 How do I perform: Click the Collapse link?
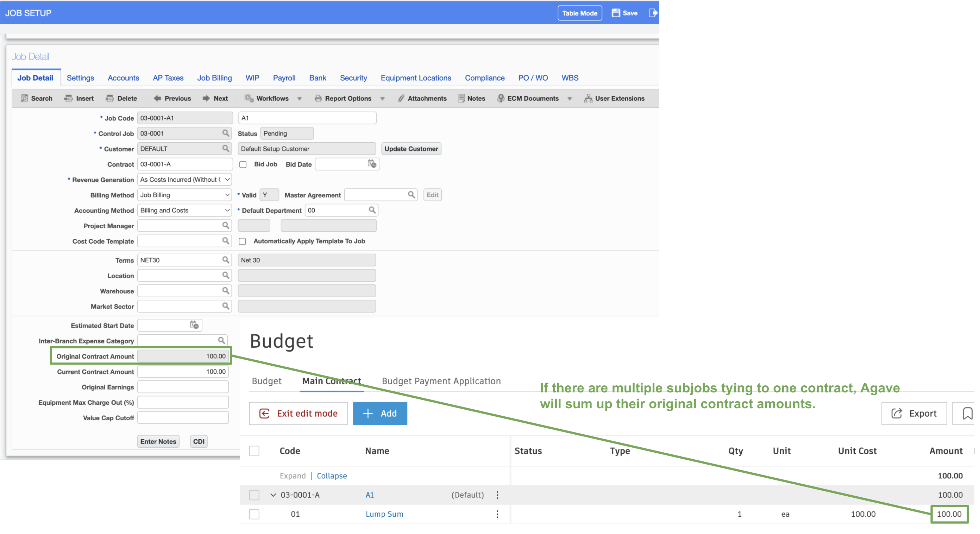click(332, 476)
